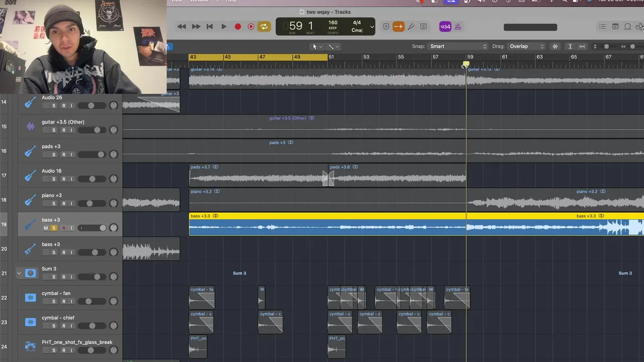
Task: Click the PHT_one_shot_fx_glass_break track name
Action: coord(77,342)
